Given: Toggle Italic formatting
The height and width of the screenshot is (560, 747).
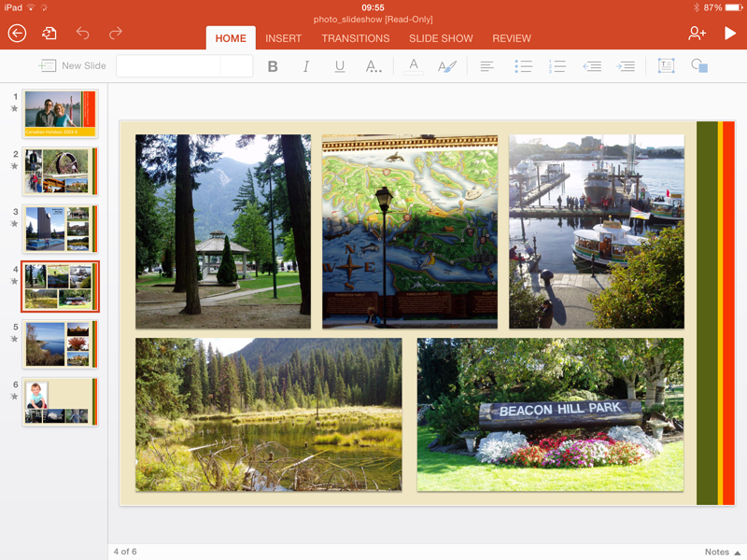Looking at the screenshot, I should (306, 66).
